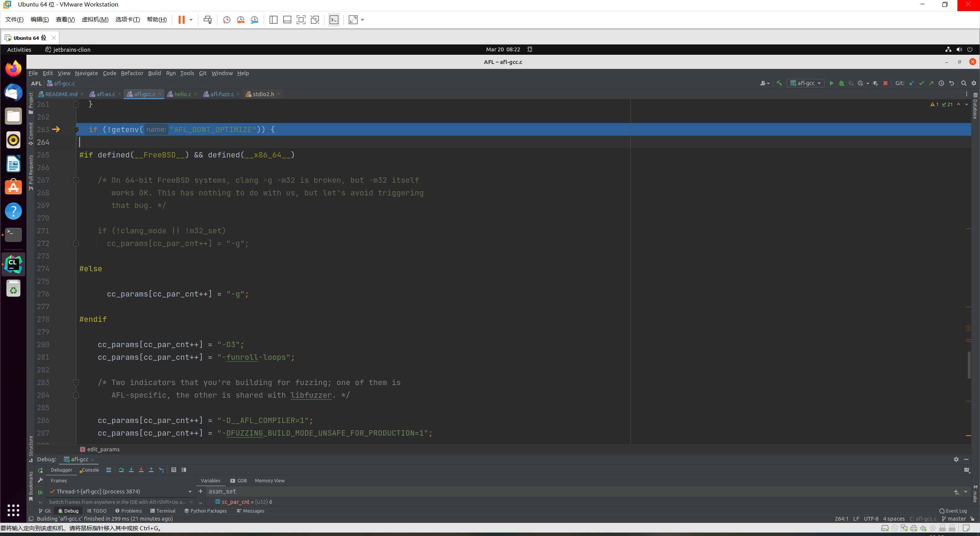Click the VMware console view icon

pos(334,20)
